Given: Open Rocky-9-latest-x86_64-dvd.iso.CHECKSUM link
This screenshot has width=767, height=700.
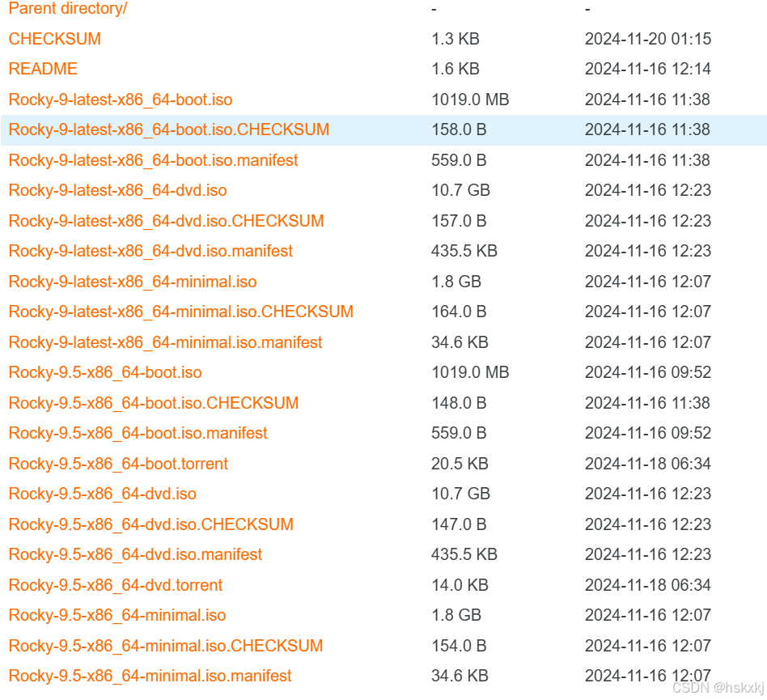Looking at the screenshot, I should point(166,221).
